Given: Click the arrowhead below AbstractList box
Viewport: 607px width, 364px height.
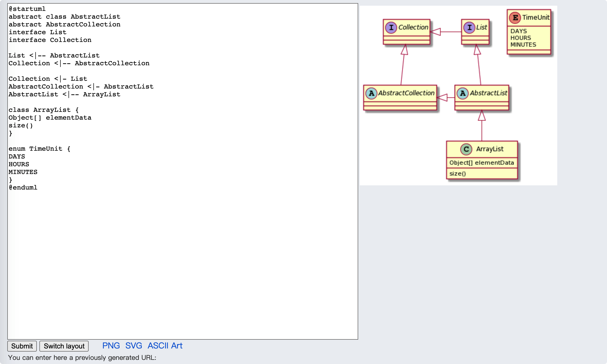Looking at the screenshot, I should [482, 116].
